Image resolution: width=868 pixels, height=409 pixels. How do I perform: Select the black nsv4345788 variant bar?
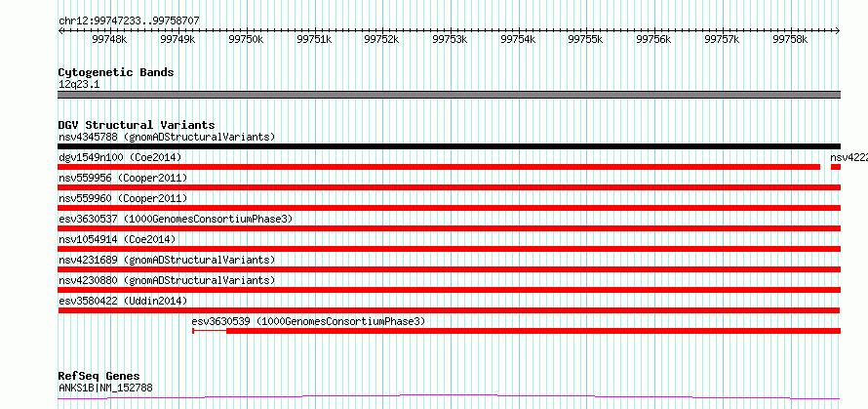450,146
